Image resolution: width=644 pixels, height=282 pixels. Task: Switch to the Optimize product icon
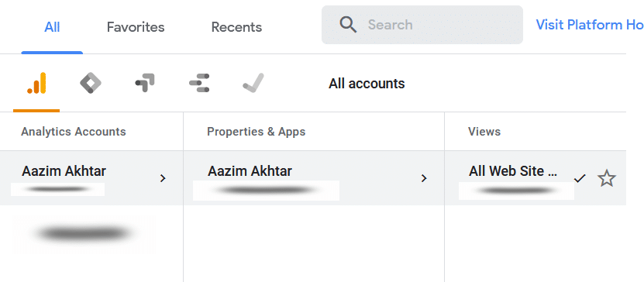[x=145, y=83]
